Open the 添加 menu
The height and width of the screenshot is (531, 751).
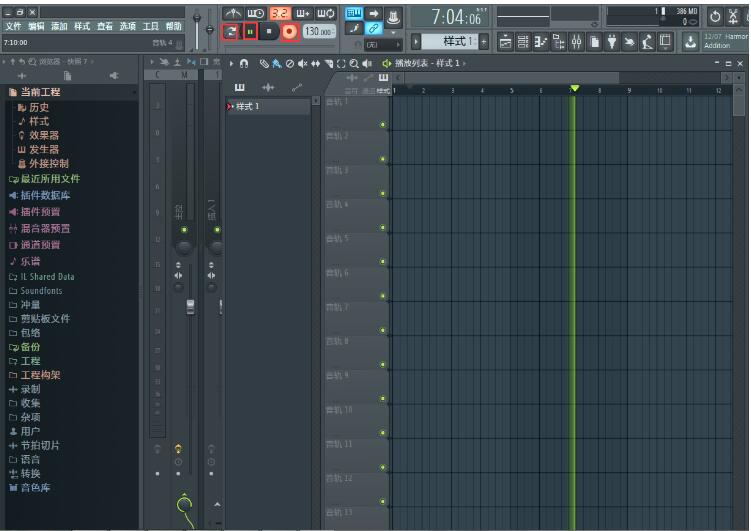59,26
